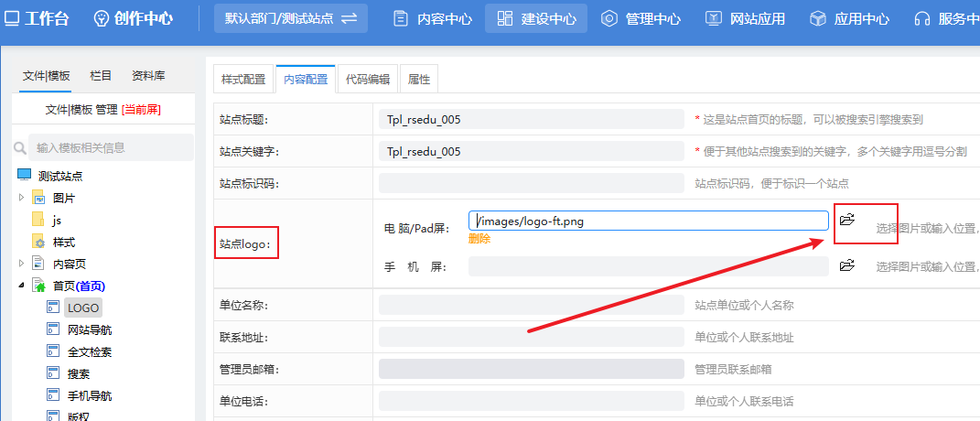Click the 删除 link under logo path
980x421 pixels.
pyautogui.click(x=479, y=239)
